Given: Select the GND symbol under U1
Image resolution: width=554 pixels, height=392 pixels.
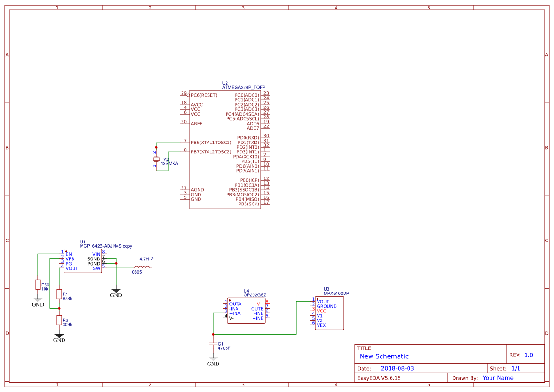Looking at the screenshot, I should [116, 290].
